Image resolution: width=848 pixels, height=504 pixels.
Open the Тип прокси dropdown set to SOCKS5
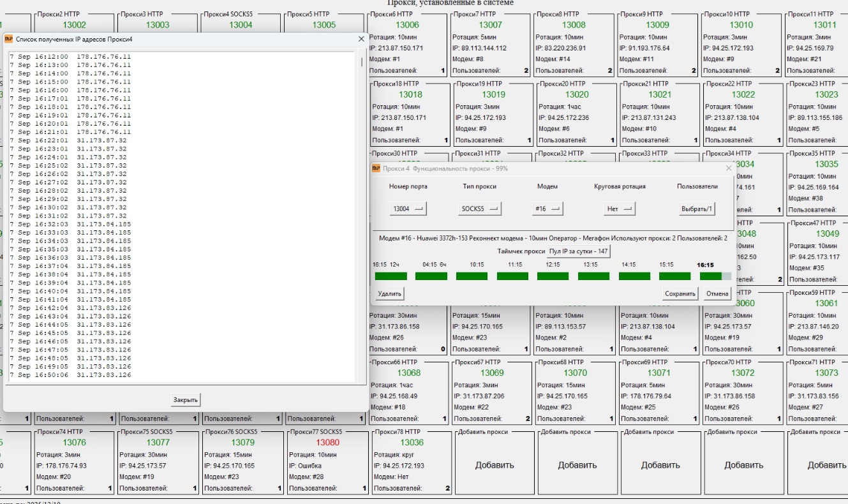tap(480, 209)
